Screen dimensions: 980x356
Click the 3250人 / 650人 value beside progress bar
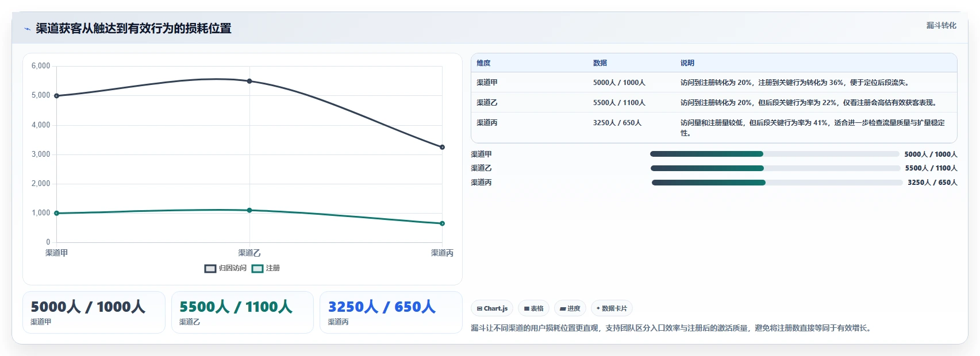tap(932, 183)
